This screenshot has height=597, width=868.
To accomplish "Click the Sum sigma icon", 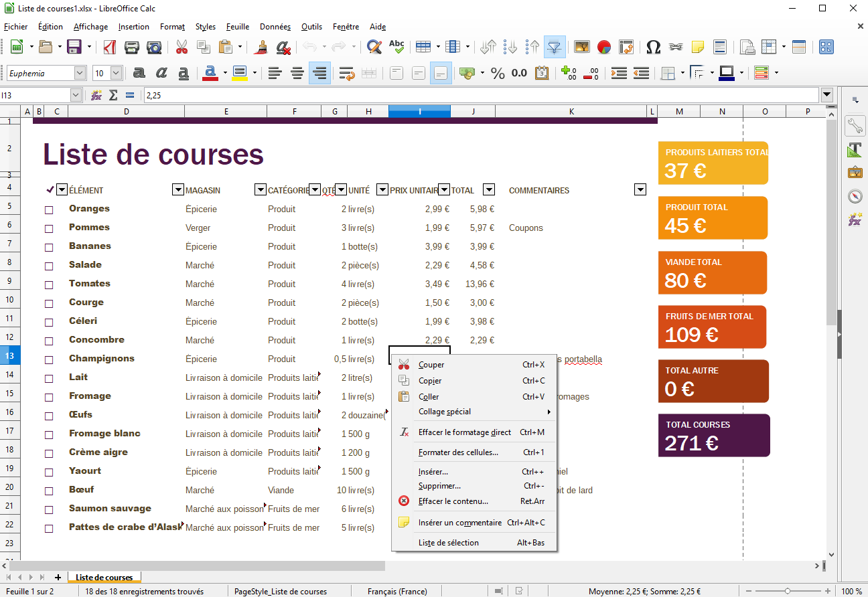I will [x=113, y=96].
